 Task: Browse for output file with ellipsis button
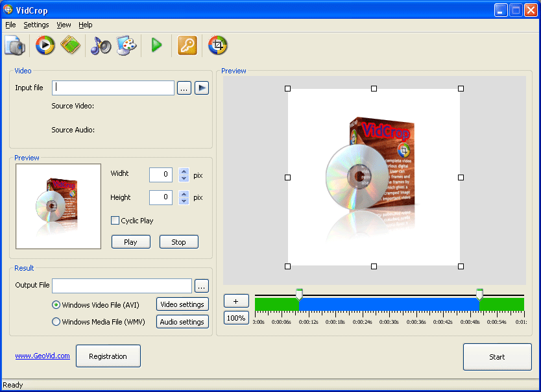tap(202, 286)
